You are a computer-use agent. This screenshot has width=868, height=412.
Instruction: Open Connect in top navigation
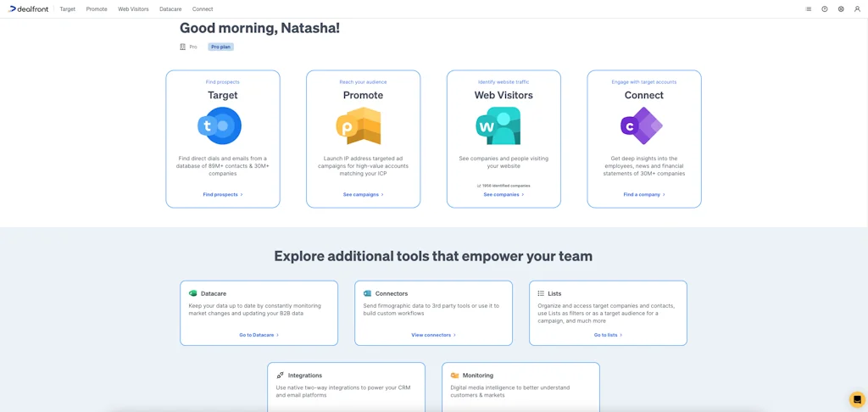tap(203, 8)
